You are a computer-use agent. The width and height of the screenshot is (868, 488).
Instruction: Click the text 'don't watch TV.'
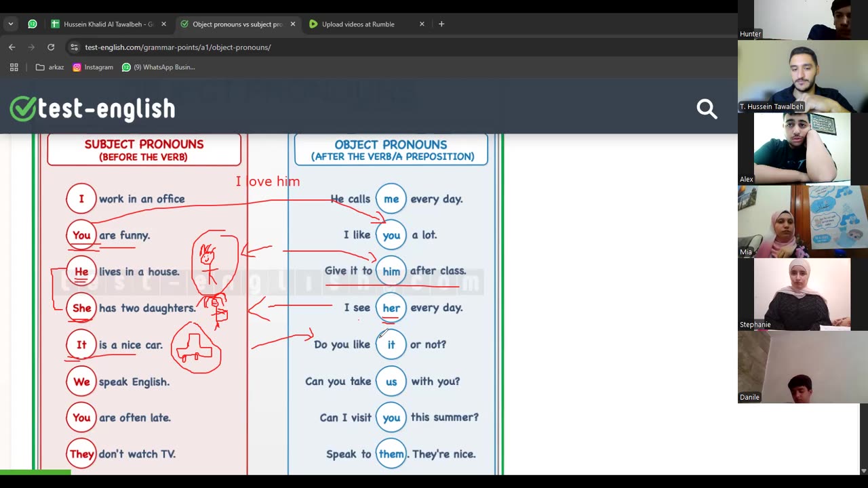point(137,454)
